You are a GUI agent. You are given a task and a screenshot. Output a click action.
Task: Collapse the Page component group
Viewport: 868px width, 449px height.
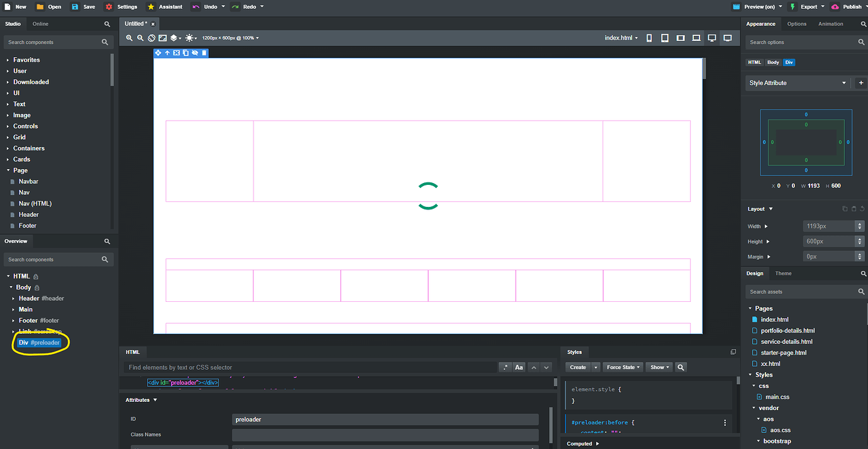(8, 170)
